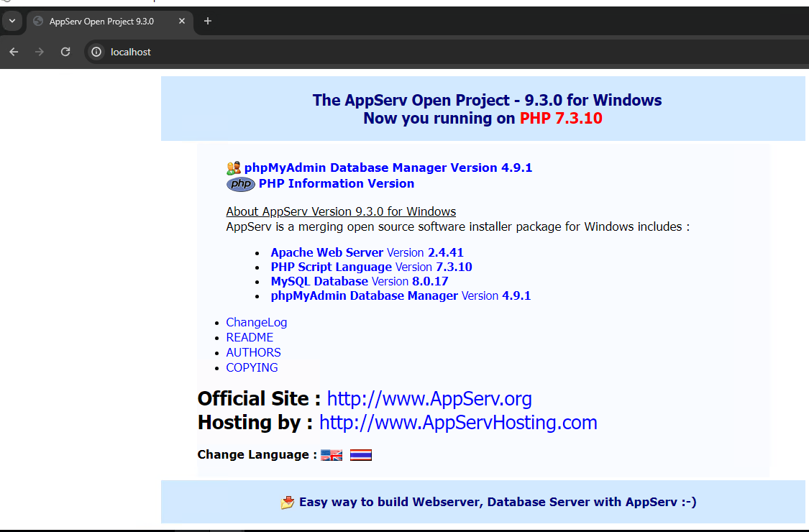Click the 'Hosting by :' label

click(255, 423)
